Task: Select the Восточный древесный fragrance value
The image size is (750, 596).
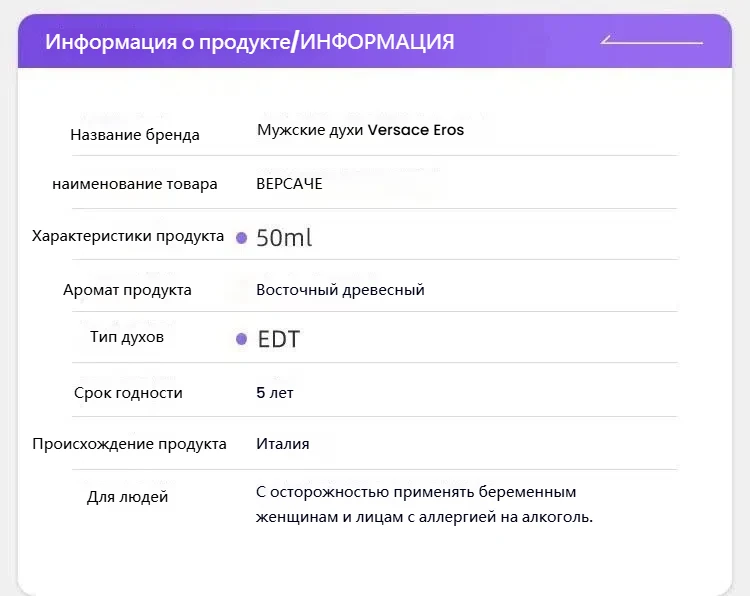Action: (x=341, y=290)
